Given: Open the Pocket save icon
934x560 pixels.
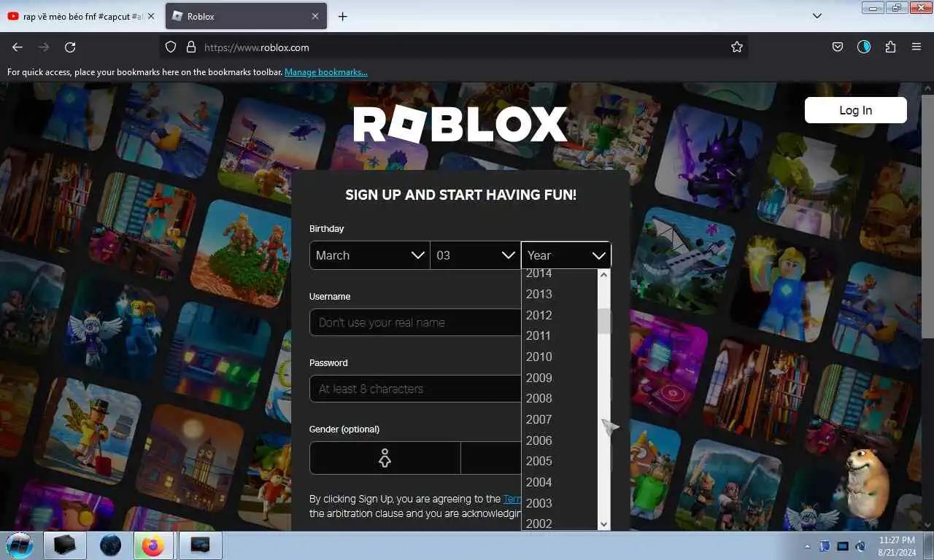Looking at the screenshot, I should coord(838,47).
